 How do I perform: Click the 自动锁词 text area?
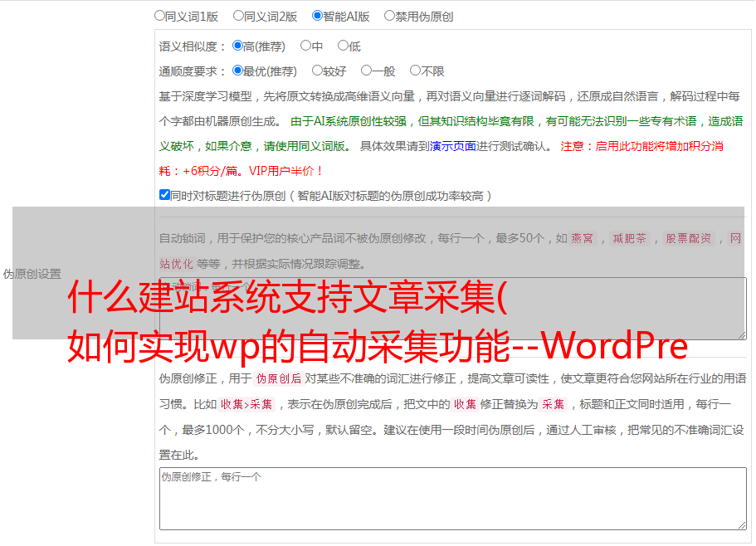pyautogui.click(x=453, y=309)
